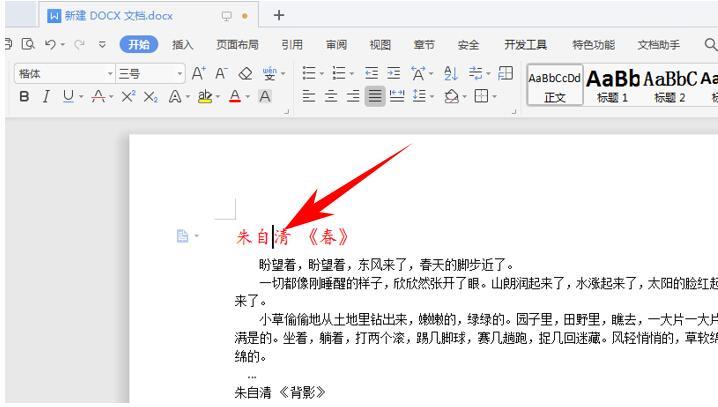Add a new document tab with plus
The width and height of the screenshot is (718, 407).
pyautogui.click(x=279, y=16)
